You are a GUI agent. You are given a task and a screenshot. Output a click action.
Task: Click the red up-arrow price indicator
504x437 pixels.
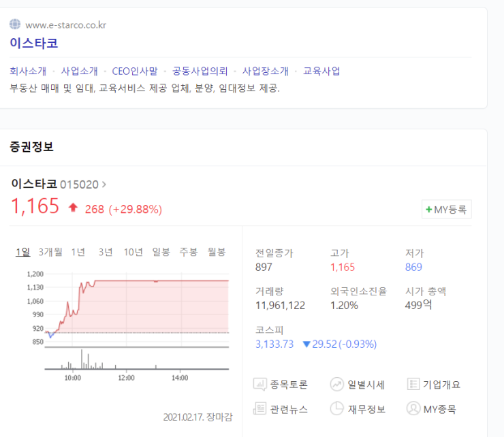73,208
